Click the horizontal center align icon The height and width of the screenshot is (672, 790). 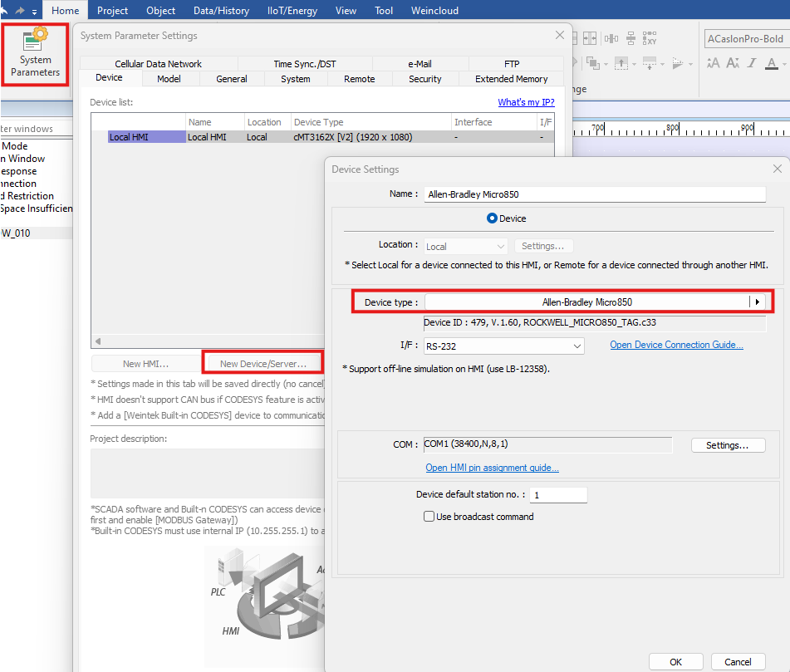(611, 38)
